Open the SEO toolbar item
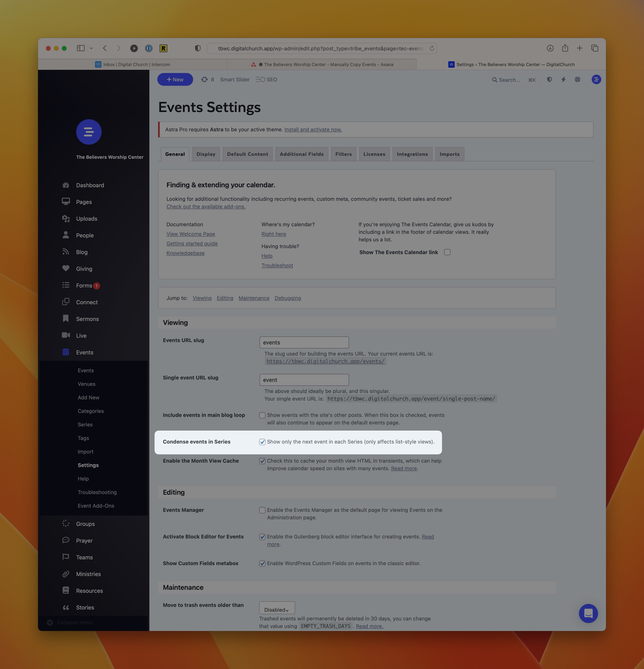 click(266, 80)
